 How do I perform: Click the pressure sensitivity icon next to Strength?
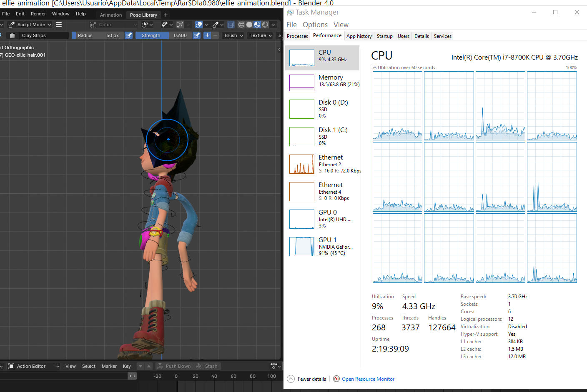tap(197, 35)
